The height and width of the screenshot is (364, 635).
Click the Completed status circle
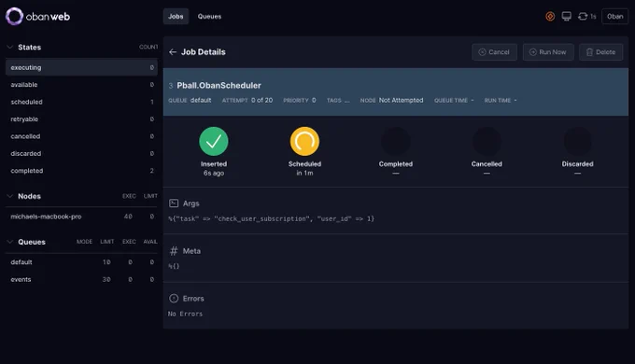point(396,141)
